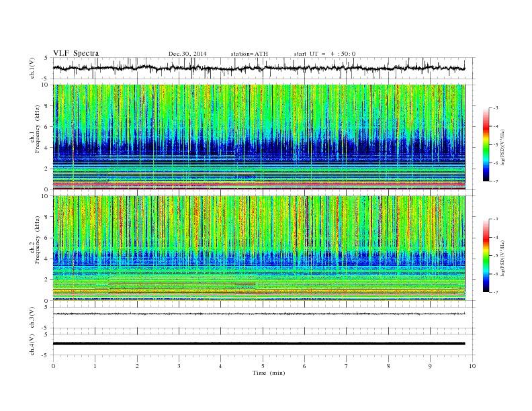The image size is (532, 411).
Task: Click the ch.3 flat waveform trace
Action: 259,314
